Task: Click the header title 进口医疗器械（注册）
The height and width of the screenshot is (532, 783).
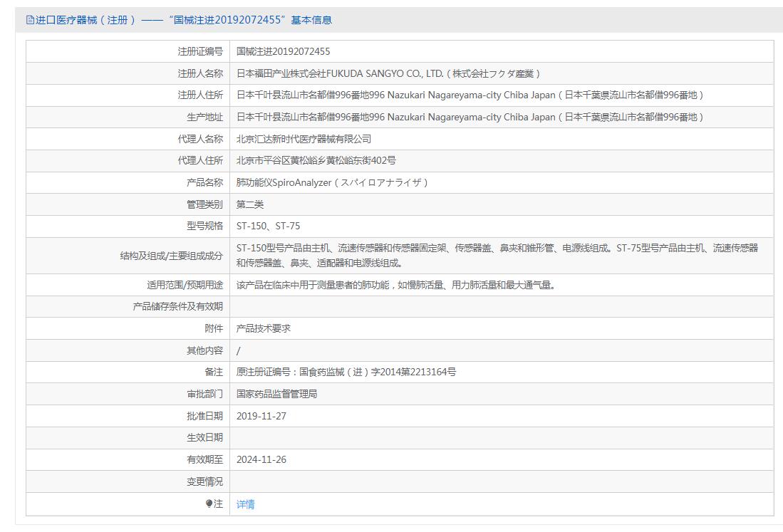Action: (86, 20)
